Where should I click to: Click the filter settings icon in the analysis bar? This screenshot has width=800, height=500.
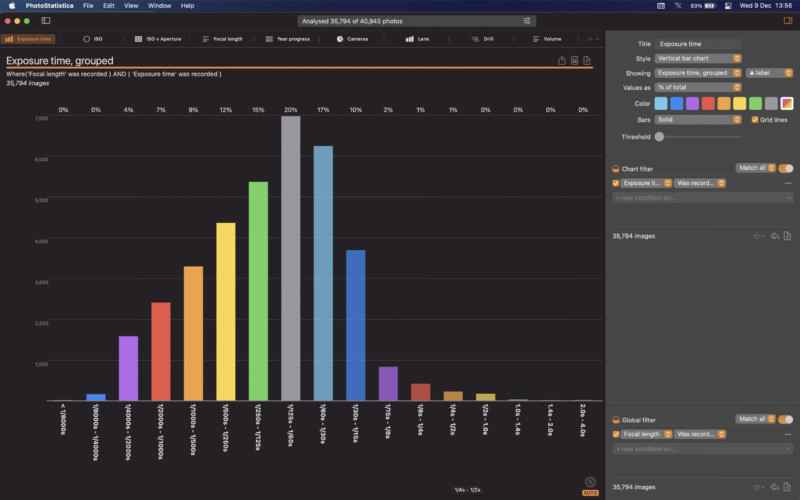click(x=527, y=20)
